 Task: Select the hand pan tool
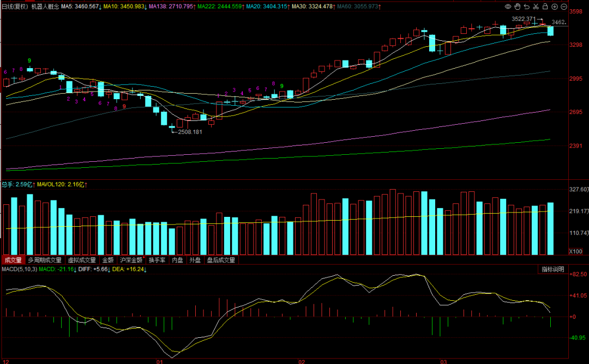point(517,7)
